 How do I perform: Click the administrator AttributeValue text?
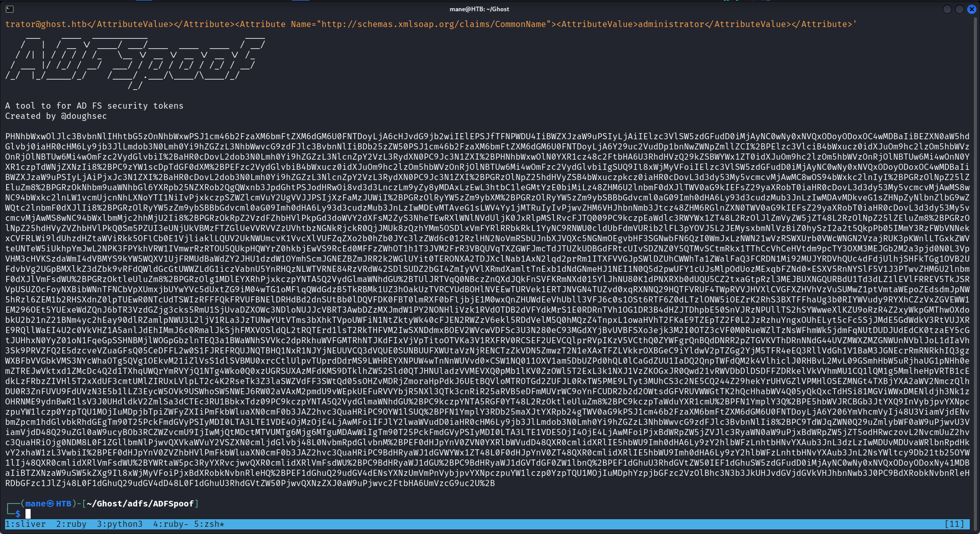click(x=671, y=24)
